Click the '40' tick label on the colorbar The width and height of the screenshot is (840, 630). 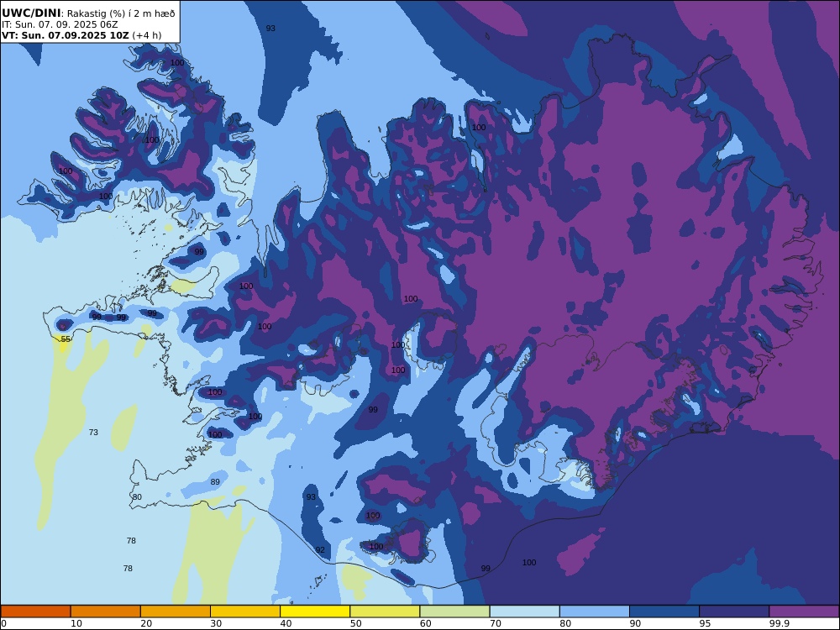click(x=286, y=623)
